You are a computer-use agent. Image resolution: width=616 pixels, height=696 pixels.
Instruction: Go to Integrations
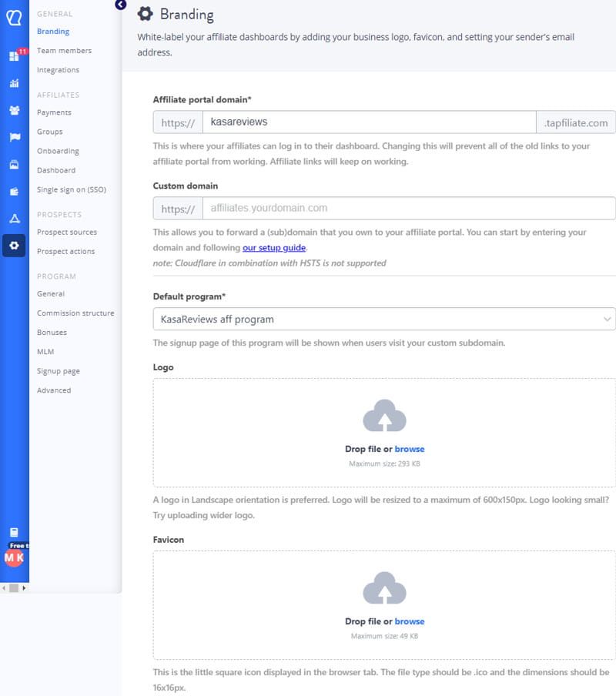point(58,70)
